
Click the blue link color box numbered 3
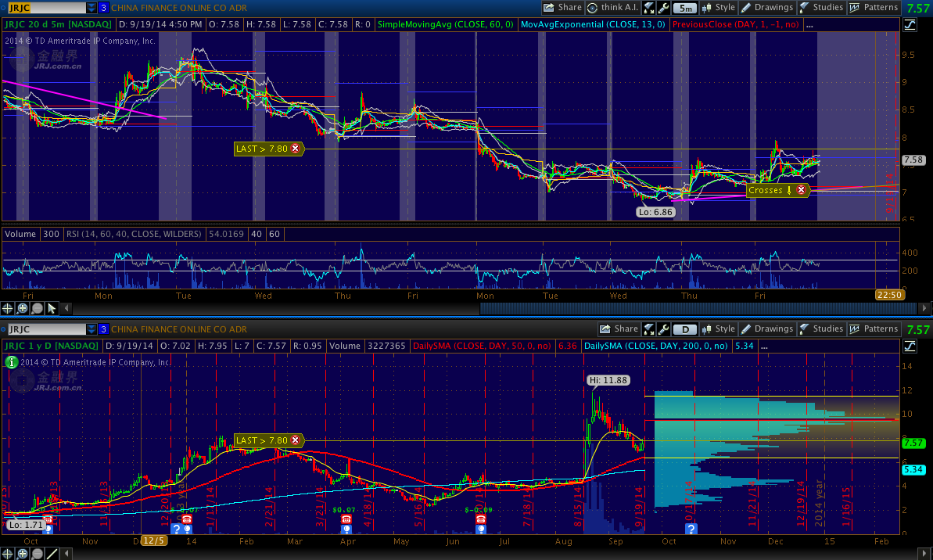[x=103, y=8]
